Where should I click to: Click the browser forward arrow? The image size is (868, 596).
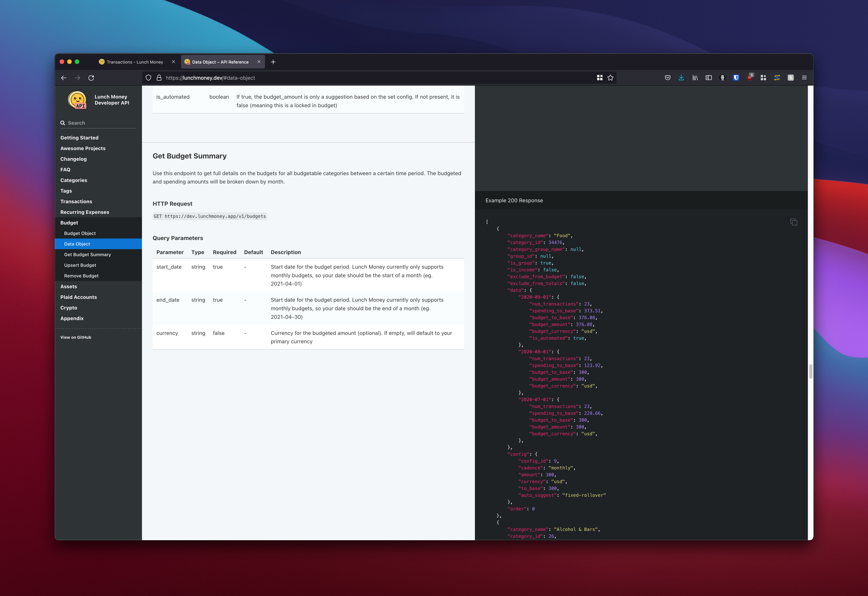[x=77, y=78]
